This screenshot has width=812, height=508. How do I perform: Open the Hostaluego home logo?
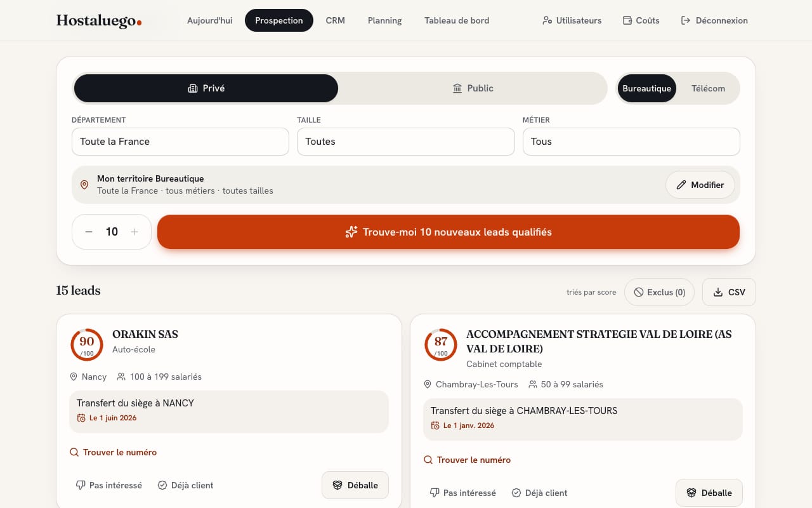[x=99, y=20]
